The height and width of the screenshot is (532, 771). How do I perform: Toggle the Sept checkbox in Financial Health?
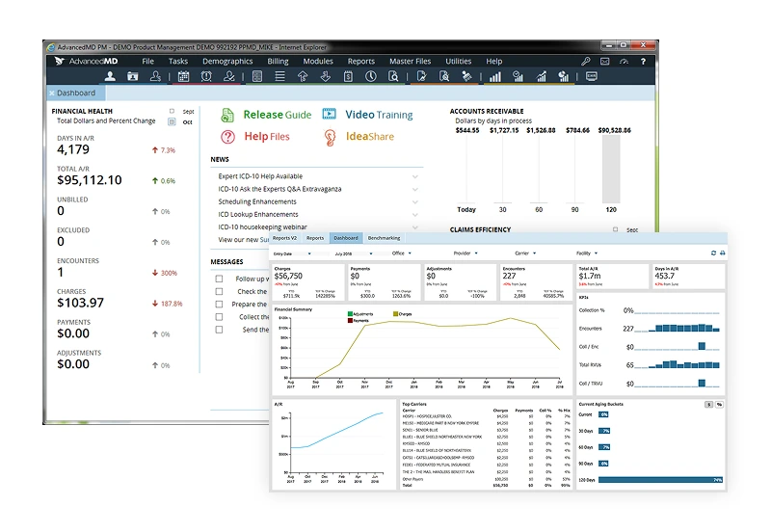point(172,111)
